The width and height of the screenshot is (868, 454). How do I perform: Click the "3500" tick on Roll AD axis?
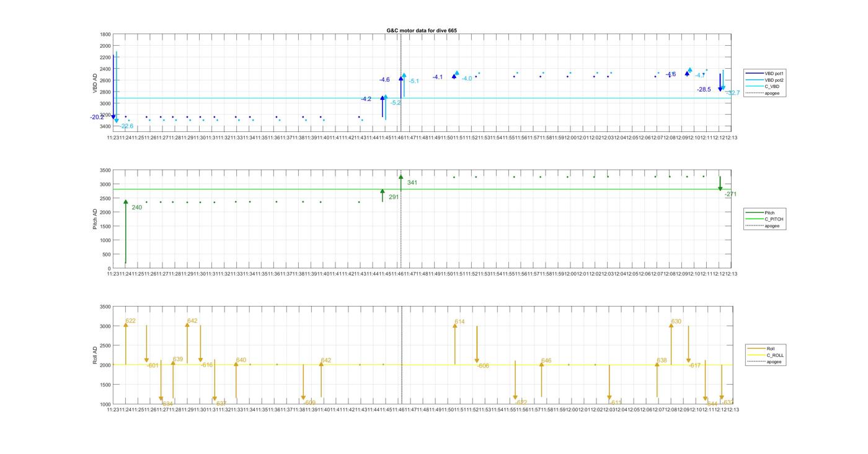coord(104,307)
